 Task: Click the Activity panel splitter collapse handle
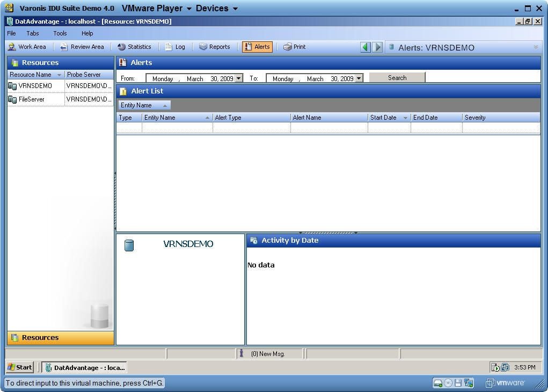pos(328,233)
